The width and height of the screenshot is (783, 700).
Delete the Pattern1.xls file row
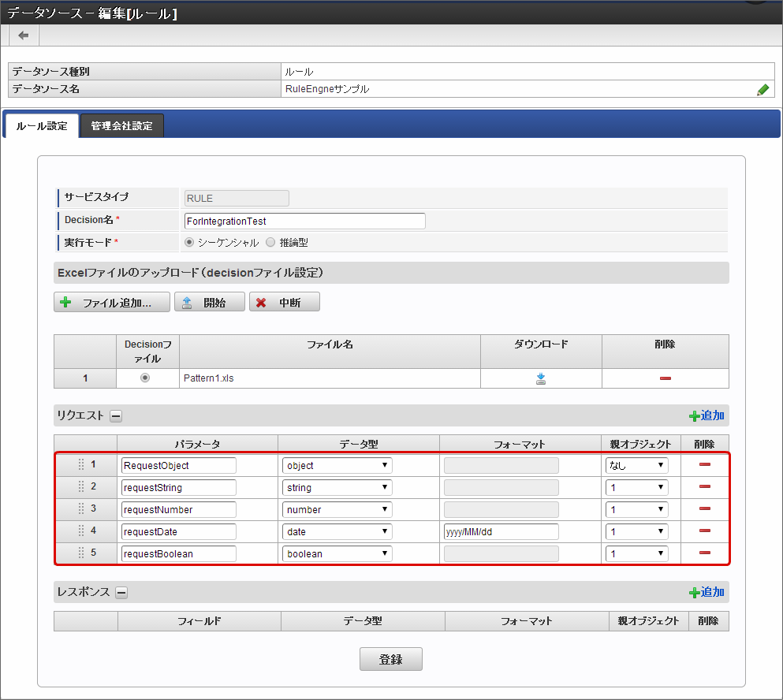(x=665, y=378)
